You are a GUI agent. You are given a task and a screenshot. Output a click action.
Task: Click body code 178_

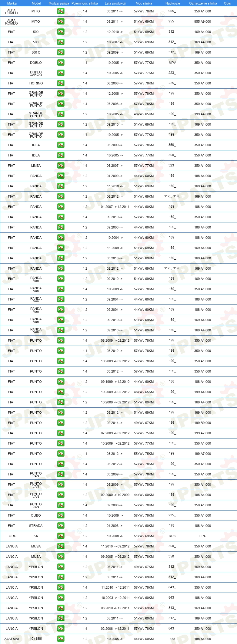click(172, 526)
